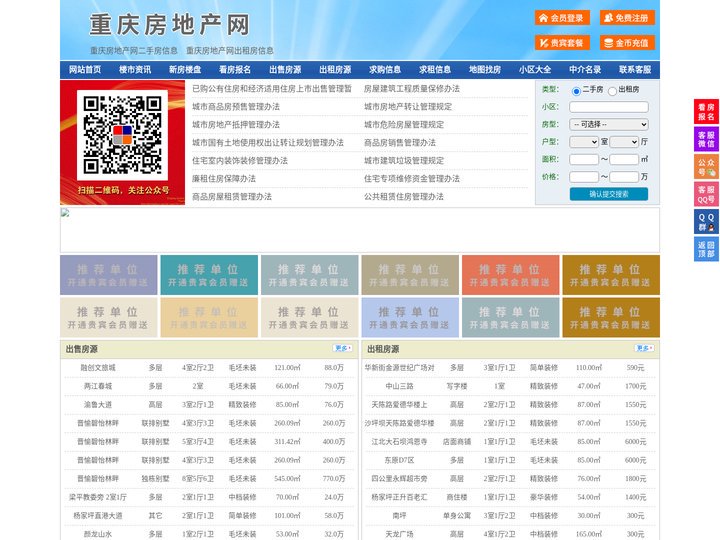Click the QR code image
Image resolution: width=720 pixels, height=540 pixels.
click(122, 135)
